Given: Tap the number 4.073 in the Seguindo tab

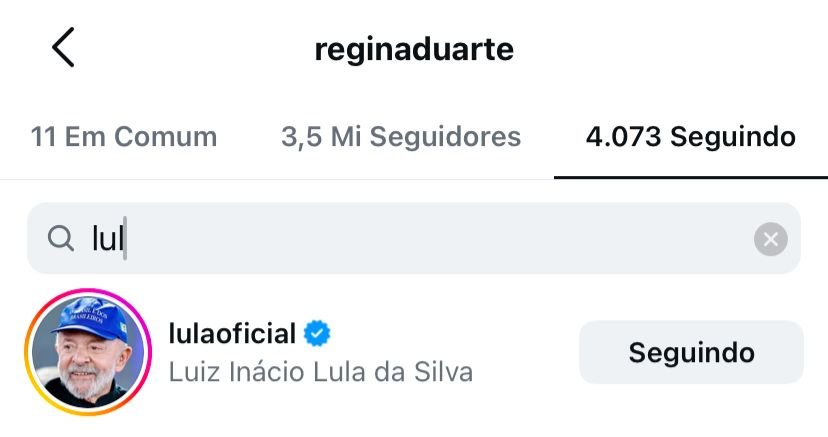Looking at the screenshot, I should pyautogui.click(x=623, y=136).
